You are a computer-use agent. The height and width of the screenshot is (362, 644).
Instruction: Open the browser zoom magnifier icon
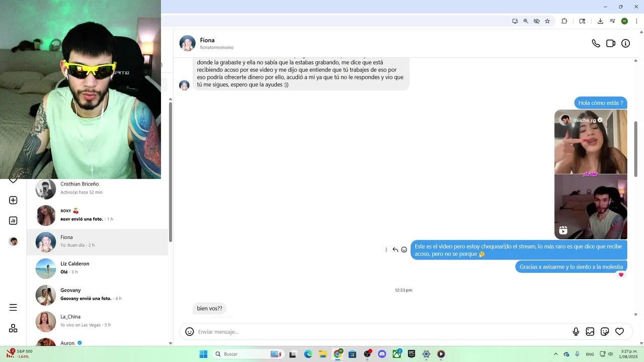pyautogui.click(x=526, y=21)
